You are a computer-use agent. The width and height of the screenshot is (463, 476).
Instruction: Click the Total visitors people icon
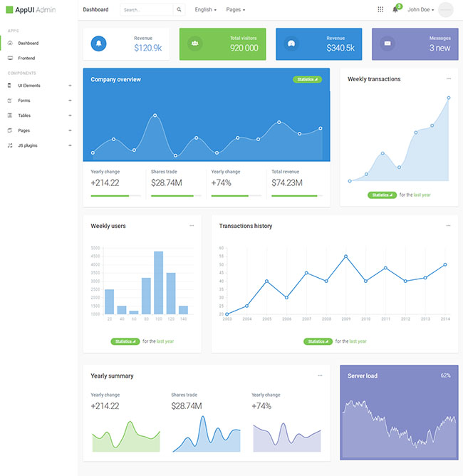coord(194,44)
